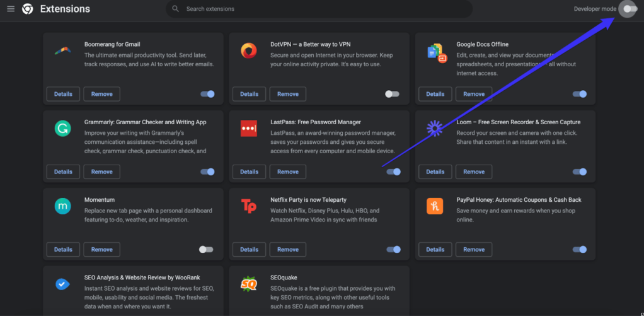Click the LastPass extension icon
The height and width of the screenshot is (316, 644).
tap(248, 129)
